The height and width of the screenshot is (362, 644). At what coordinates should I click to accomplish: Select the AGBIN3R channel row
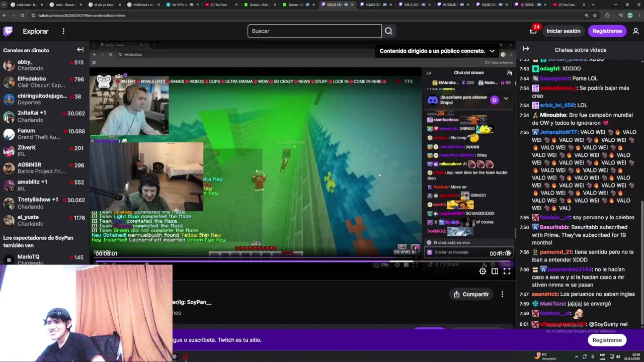(x=44, y=168)
